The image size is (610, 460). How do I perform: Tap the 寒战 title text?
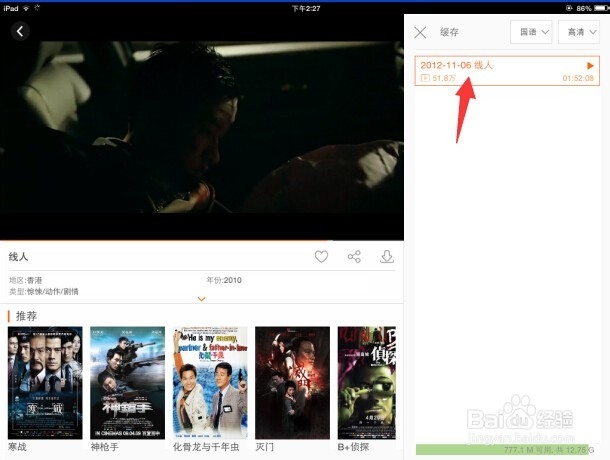pos(18,447)
